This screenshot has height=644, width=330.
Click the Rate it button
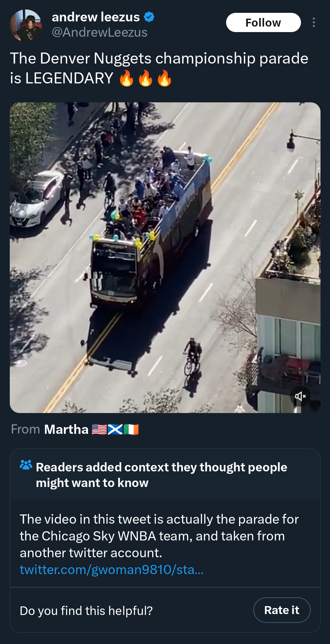tap(282, 610)
